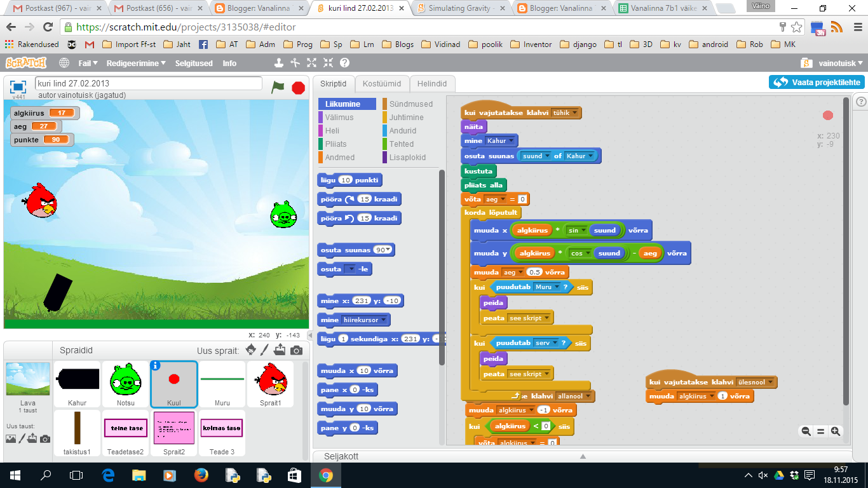Select Sündmused block category
Image resolution: width=868 pixels, height=488 pixels.
click(410, 104)
